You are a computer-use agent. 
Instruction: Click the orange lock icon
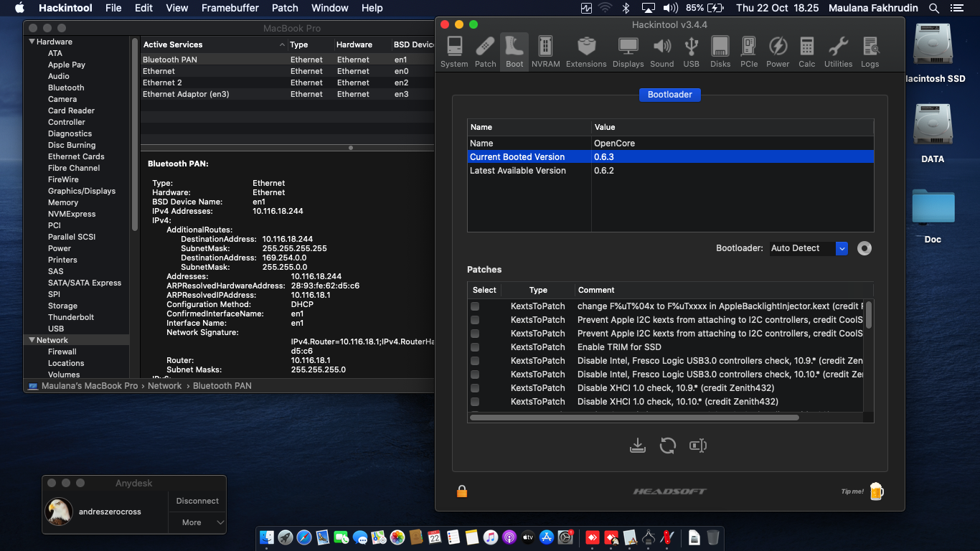[x=462, y=491]
